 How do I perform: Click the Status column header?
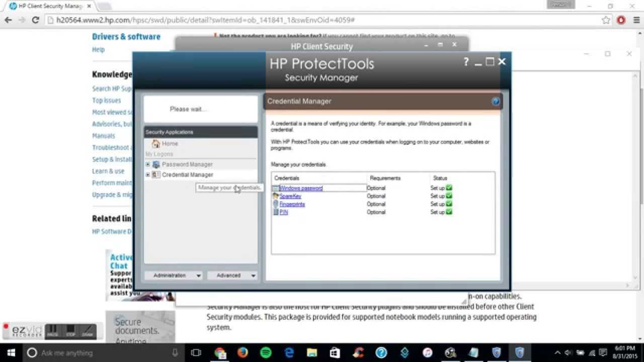440,178
